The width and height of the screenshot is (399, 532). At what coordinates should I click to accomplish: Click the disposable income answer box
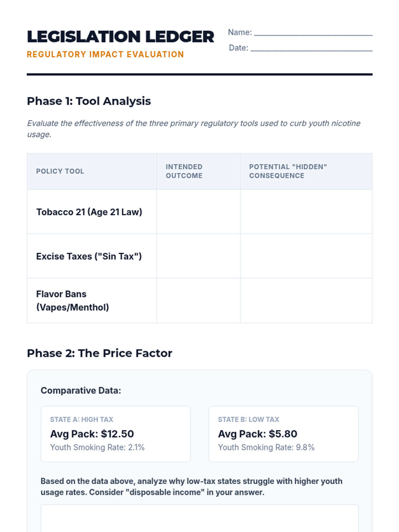click(x=199, y=518)
